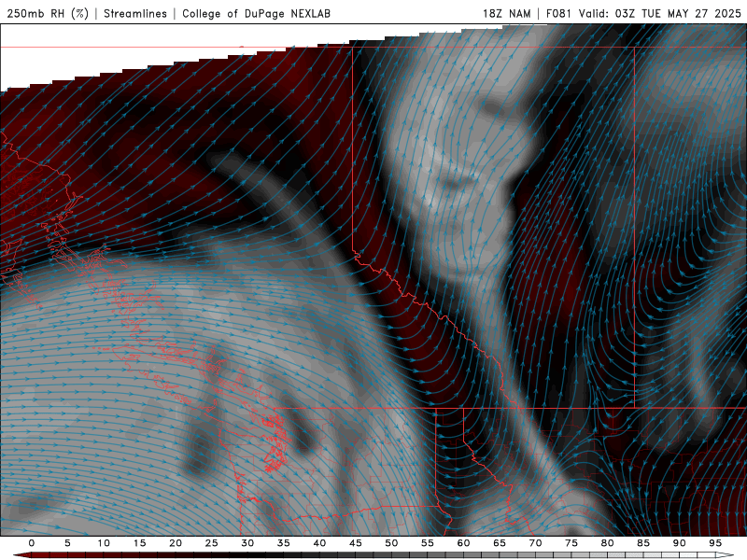Select the 'Streamlines' label in header
Viewport: 747px width, 560px height.
[135, 13]
